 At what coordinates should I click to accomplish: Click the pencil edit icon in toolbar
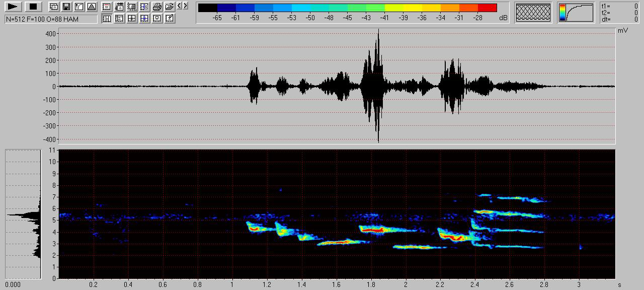pyautogui.click(x=170, y=18)
